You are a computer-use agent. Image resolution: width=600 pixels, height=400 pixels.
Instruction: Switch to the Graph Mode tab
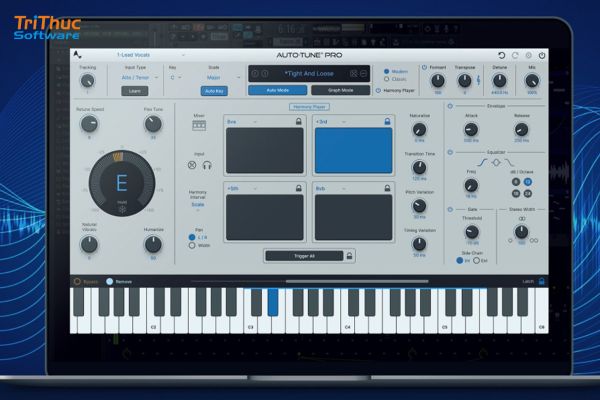[341, 90]
